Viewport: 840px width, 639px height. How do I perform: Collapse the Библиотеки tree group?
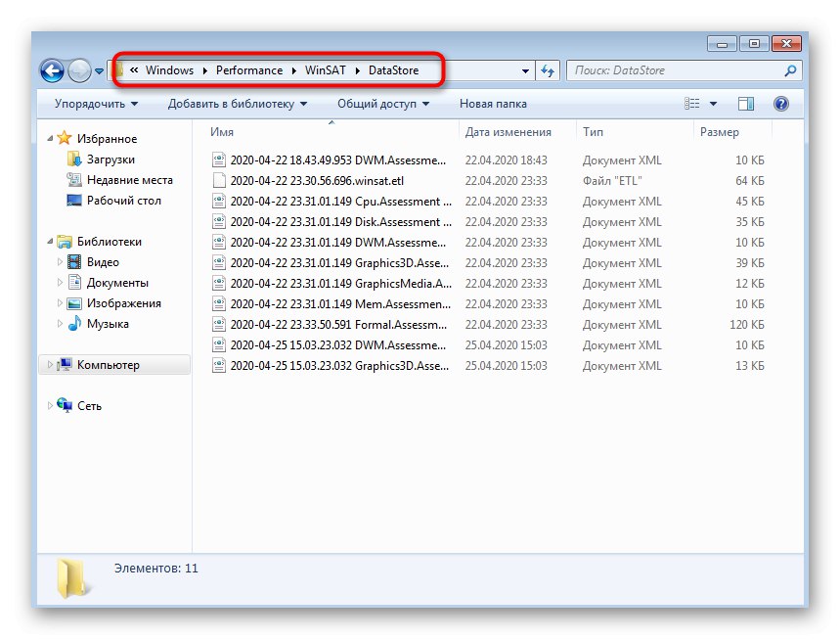[50, 242]
